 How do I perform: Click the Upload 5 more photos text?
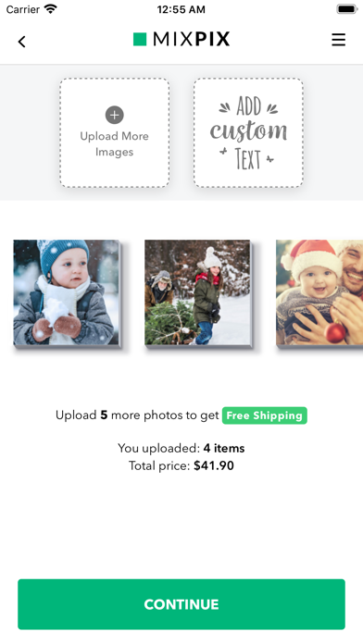click(137, 415)
